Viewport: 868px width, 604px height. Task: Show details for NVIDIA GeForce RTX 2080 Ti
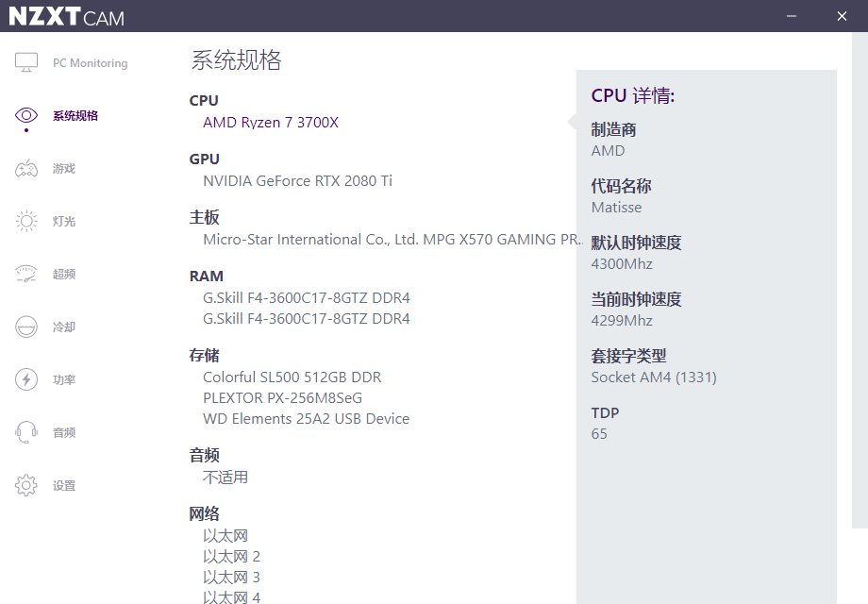click(297, 181)
